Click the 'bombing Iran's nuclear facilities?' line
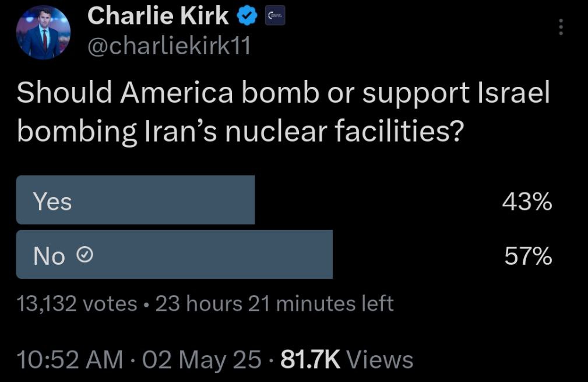Viewport: 588px width, 382px height. pyautogui.click(x=240, y=131)
